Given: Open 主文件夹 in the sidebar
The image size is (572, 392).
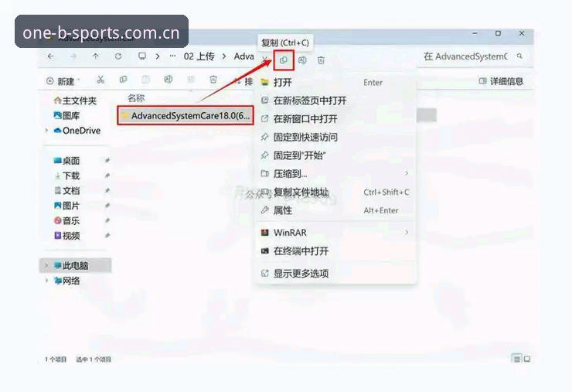Looking at the screenshot, I should click(x=75, y=101).
